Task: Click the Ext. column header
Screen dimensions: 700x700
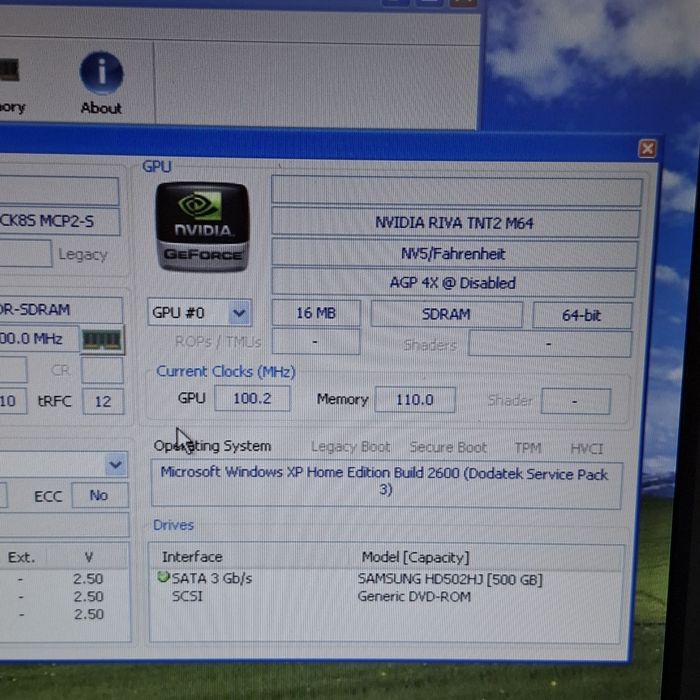Action: [x=21, y=557]
